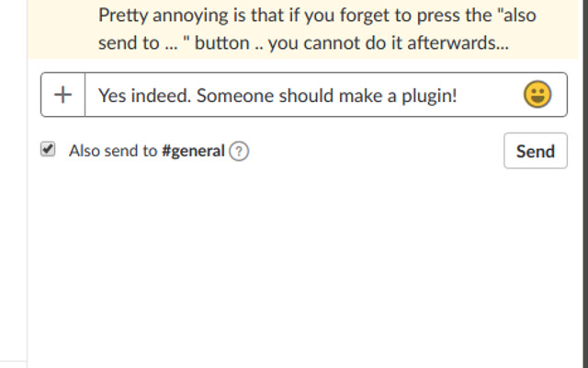
Task: Uncheck the Also send to #general checkbox
Action: (49, 150)
